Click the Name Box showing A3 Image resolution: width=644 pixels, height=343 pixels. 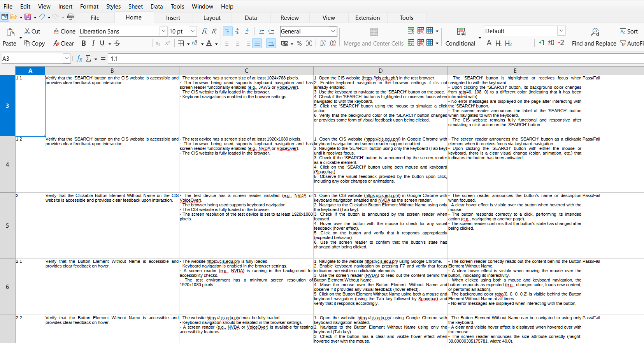point(32,58)
